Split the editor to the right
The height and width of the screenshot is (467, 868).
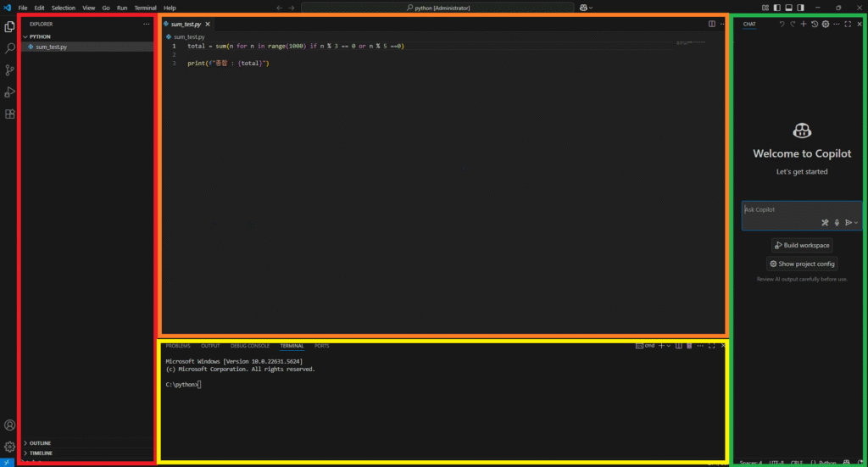pos(712,24)
